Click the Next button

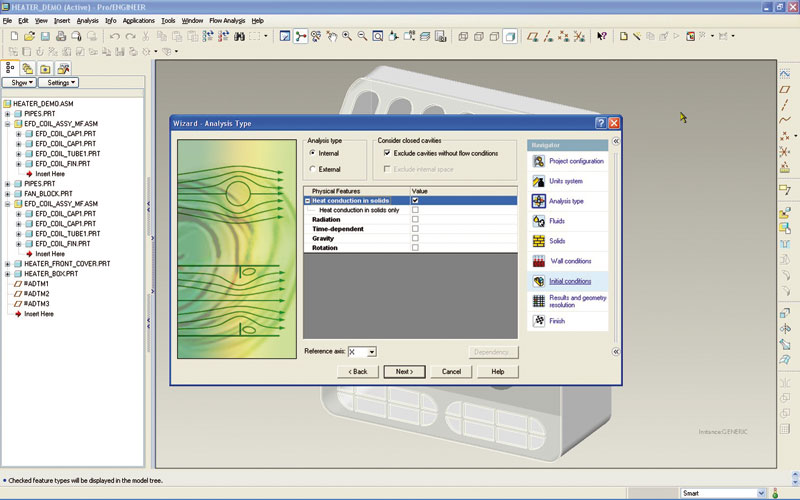coord(404,371)
